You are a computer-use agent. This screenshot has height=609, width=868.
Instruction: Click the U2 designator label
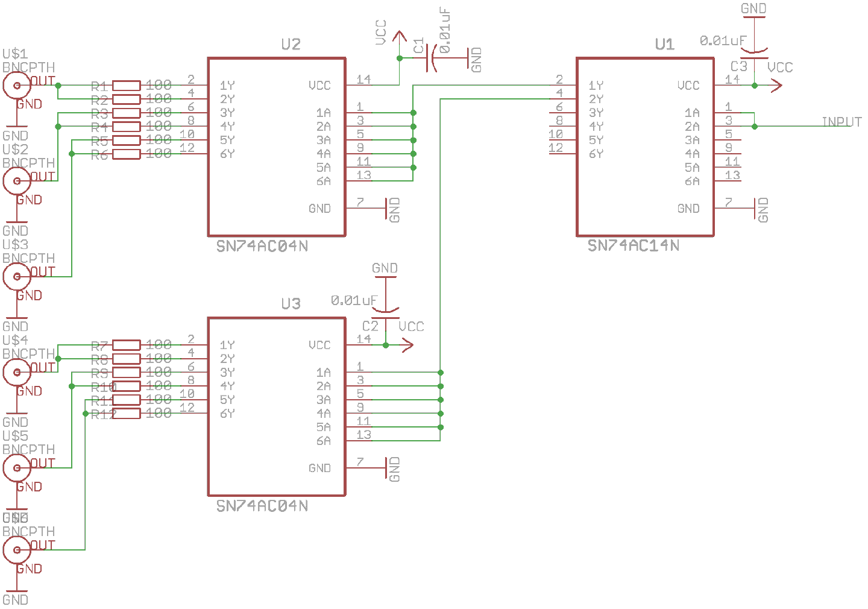pos(291,44)
